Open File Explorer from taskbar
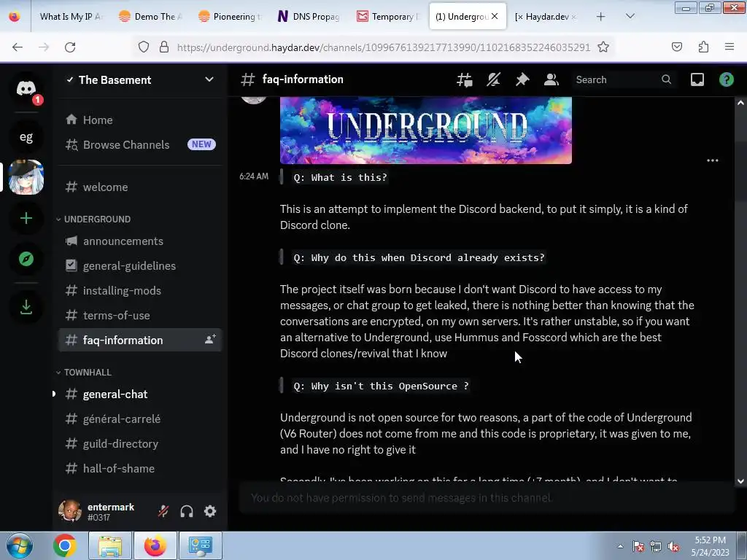Image resolution: width=747 pixels, height=560 pixels. point(110,545)
